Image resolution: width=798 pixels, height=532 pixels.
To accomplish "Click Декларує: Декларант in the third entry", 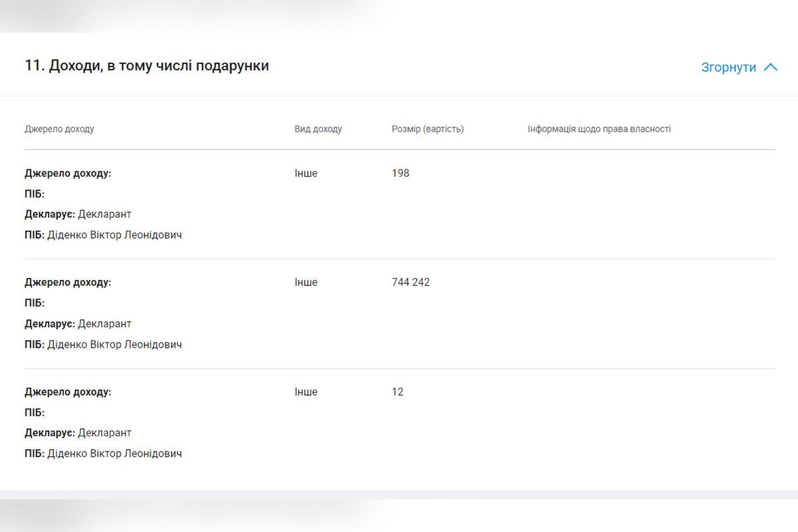I will tap(78, 433).
